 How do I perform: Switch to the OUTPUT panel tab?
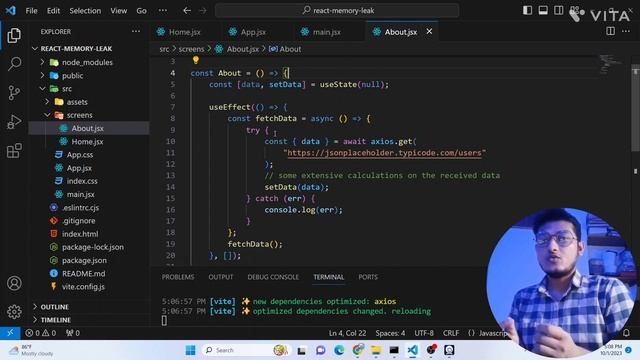221,277
